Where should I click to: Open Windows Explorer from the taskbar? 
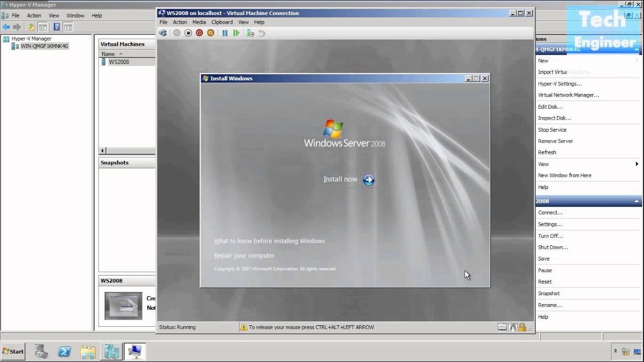[88, 351]
